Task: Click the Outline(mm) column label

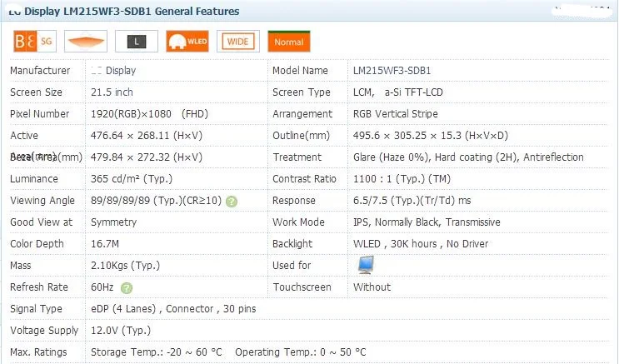Action: tap(301, 136)
